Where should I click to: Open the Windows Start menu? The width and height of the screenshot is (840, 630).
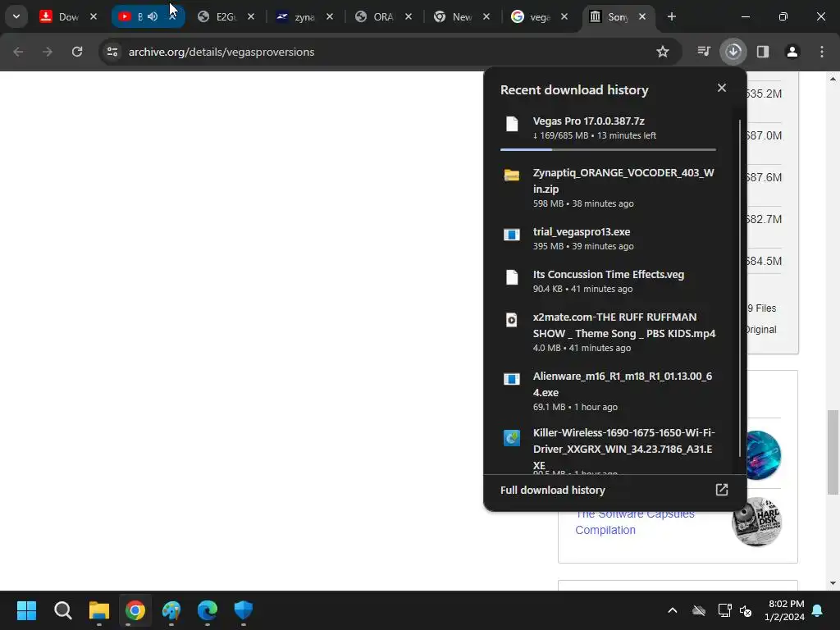[x=26, y=610]
